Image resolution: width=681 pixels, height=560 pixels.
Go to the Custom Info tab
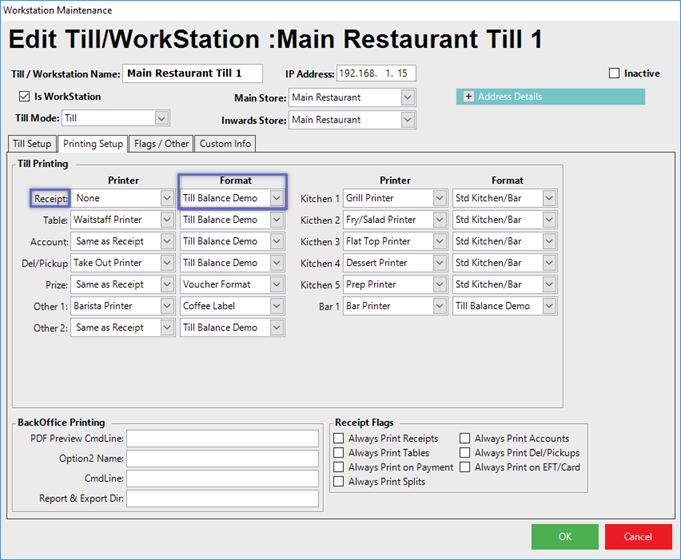(x=225, y=144)
